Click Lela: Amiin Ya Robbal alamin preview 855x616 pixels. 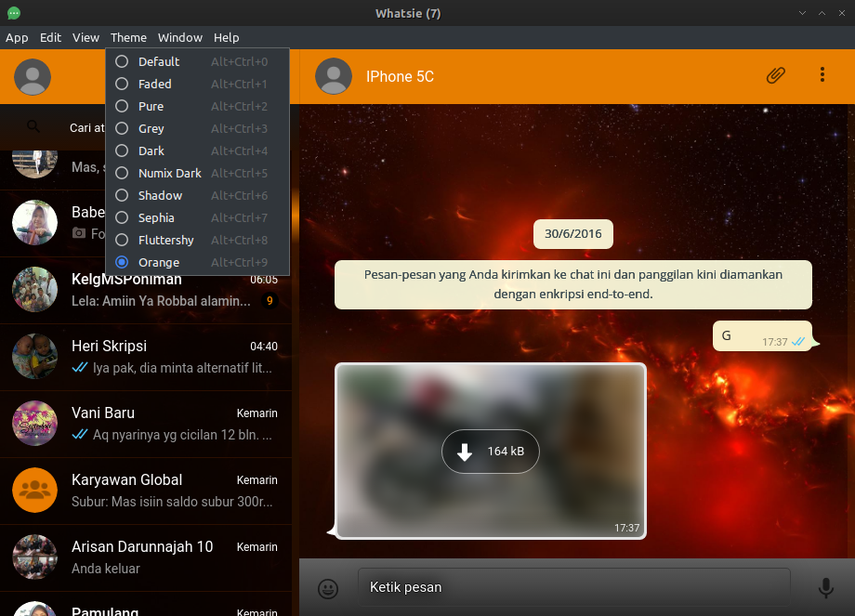(x=161, y=301)
